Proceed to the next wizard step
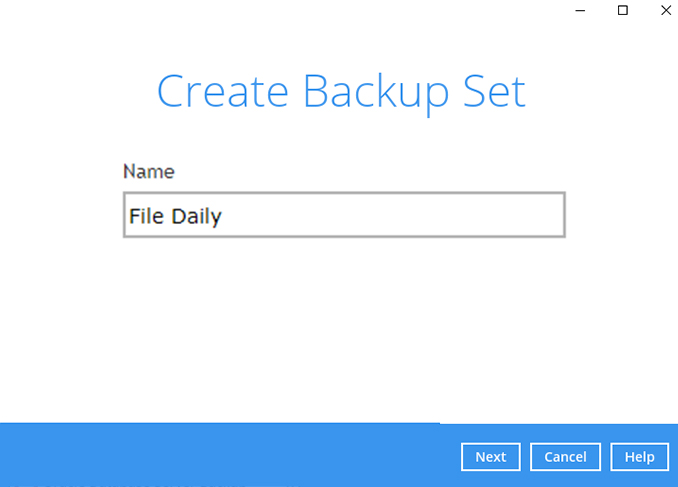The image size is (678, 487). click(491, 457)
